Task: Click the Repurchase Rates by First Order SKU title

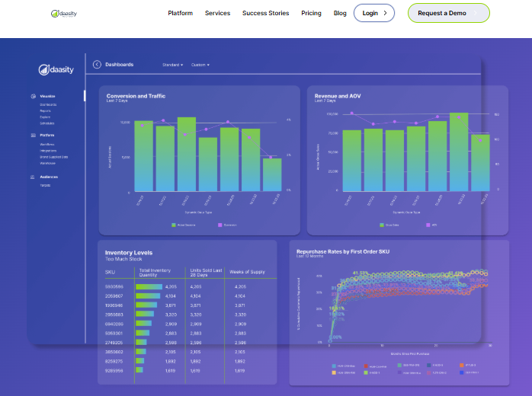Action: click(343, 251)
